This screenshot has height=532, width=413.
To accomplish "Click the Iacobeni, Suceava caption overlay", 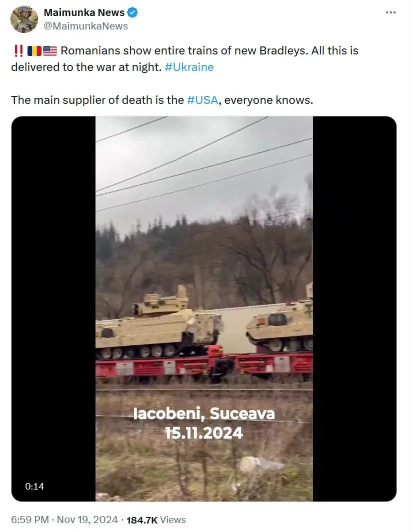I will [204, 414].
